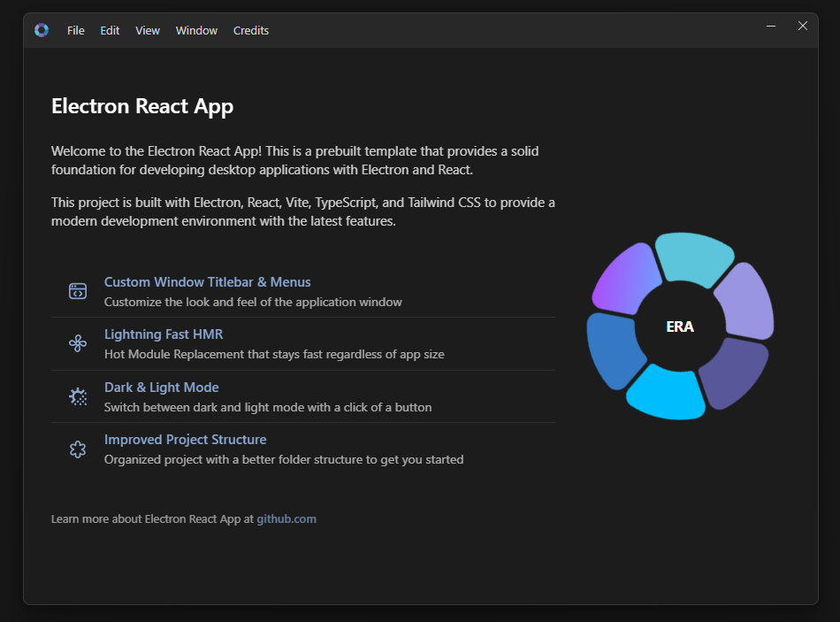Click the Improved Project Structure flower icon
Screen dimensions: 840x622
click(78, 449)
